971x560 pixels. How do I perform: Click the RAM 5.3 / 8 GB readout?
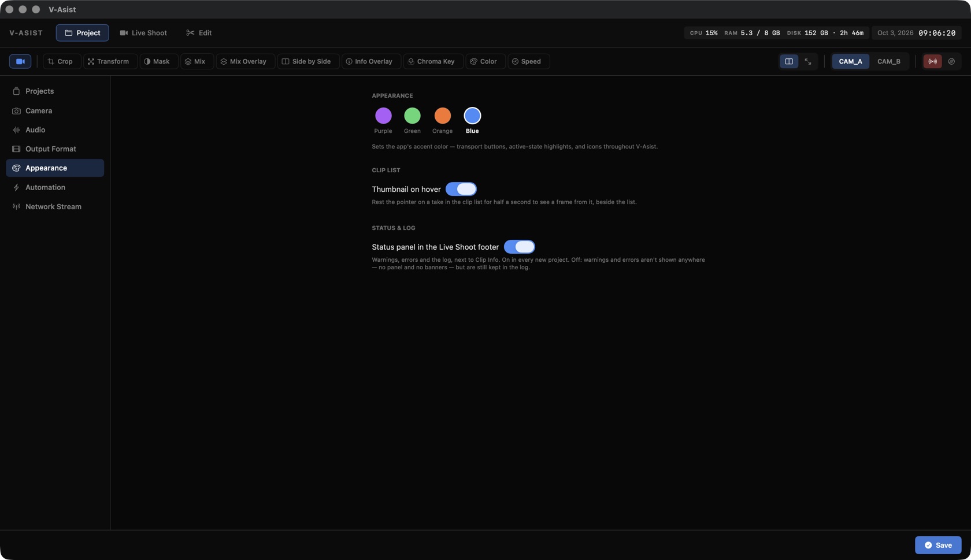point(752,33)
